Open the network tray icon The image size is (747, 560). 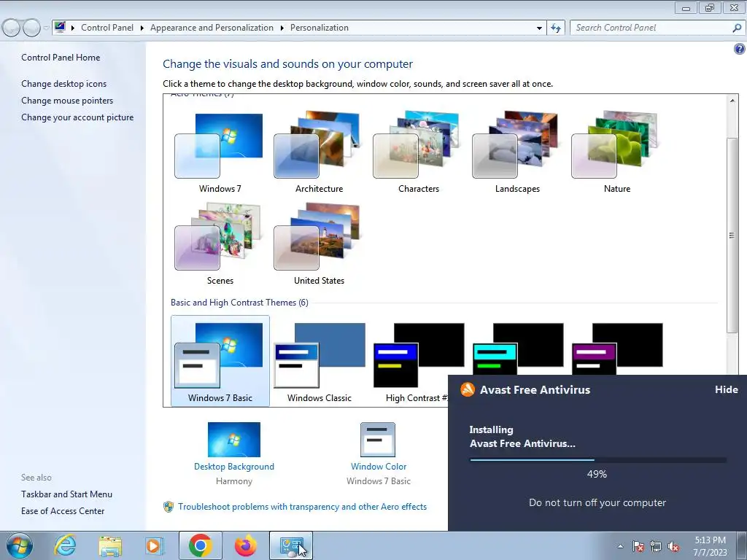[656, 546]
